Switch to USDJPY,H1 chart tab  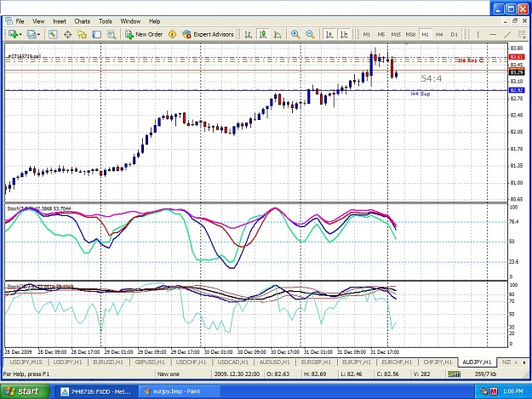[x=68, y=362]
